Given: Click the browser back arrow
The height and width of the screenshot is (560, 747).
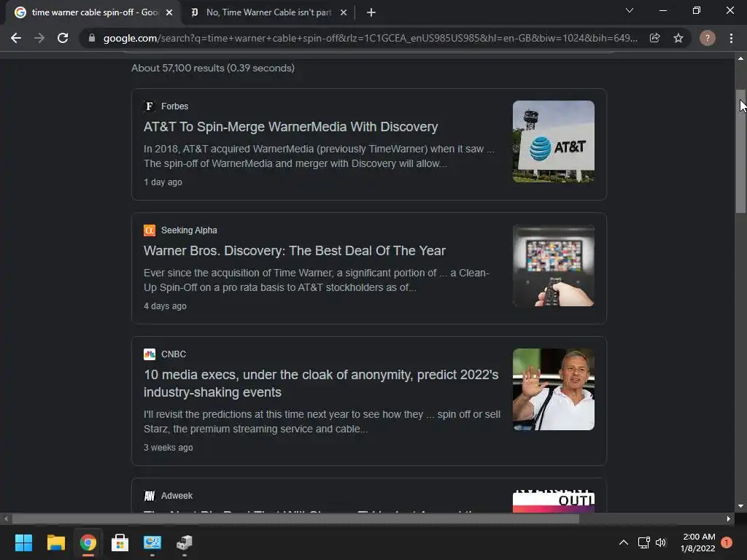Looking at the screenshot, I should (x=16, y=38).
